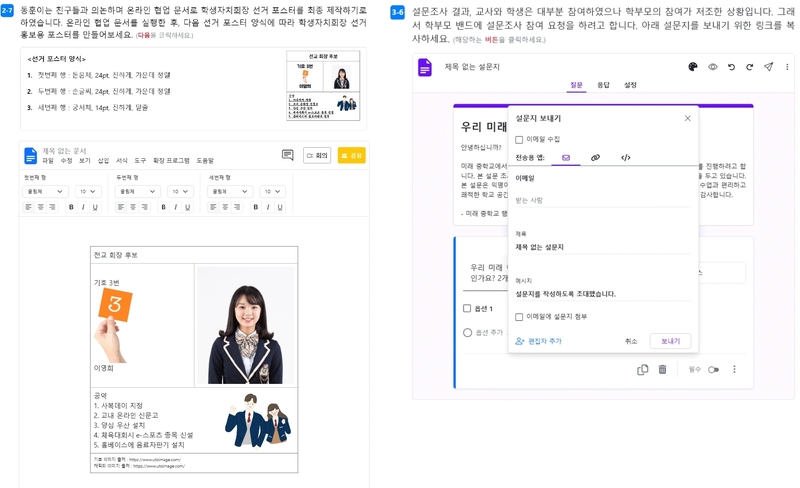
Task: Apply bold to 첫번째 행
Action: pos(71,207)
